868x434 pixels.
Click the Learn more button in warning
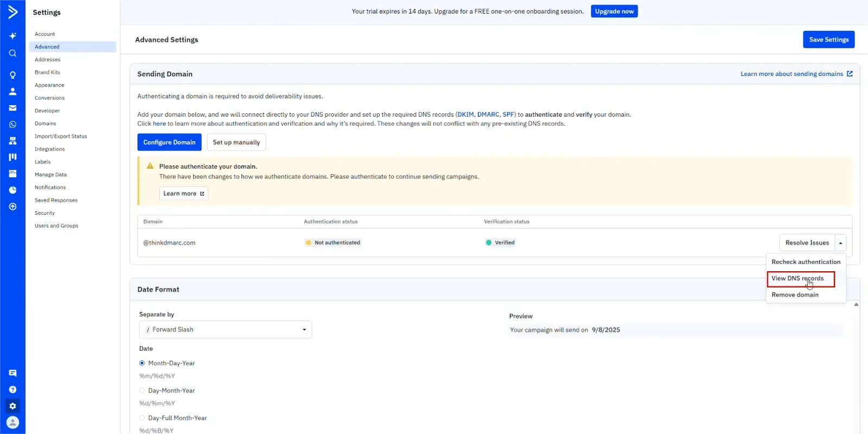pos(183,194)
